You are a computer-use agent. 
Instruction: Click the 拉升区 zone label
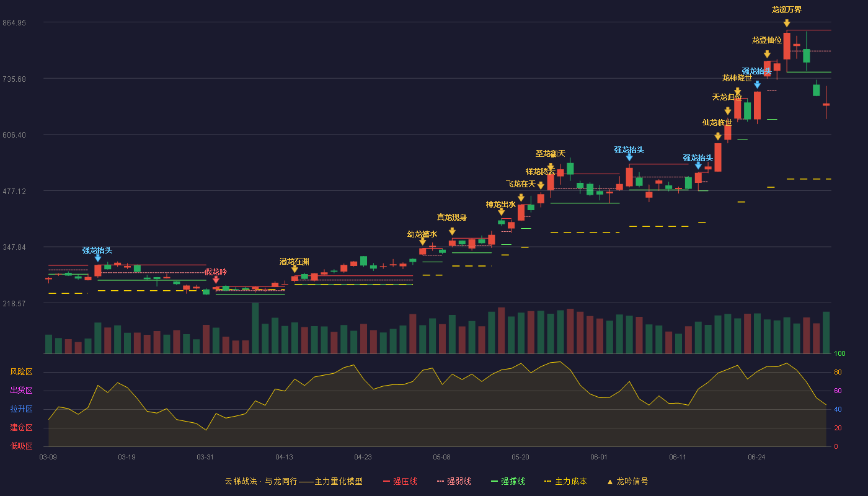[x=21, y=409]
